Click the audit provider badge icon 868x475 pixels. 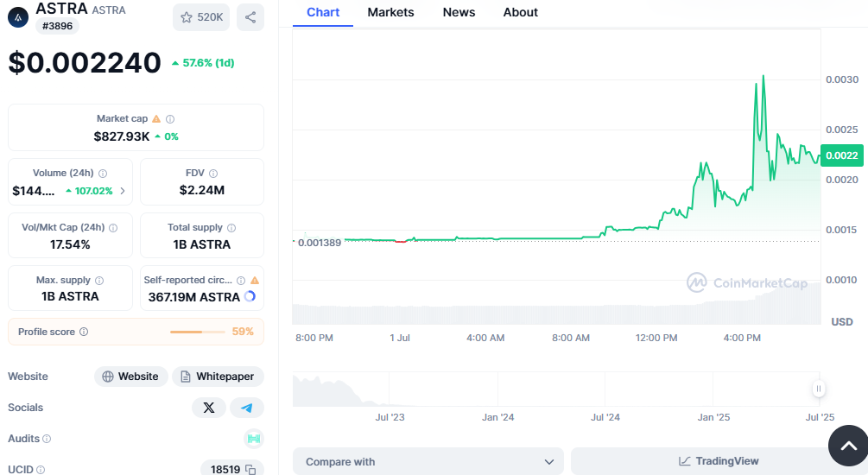pyautogui.click(x=254, y=439)
